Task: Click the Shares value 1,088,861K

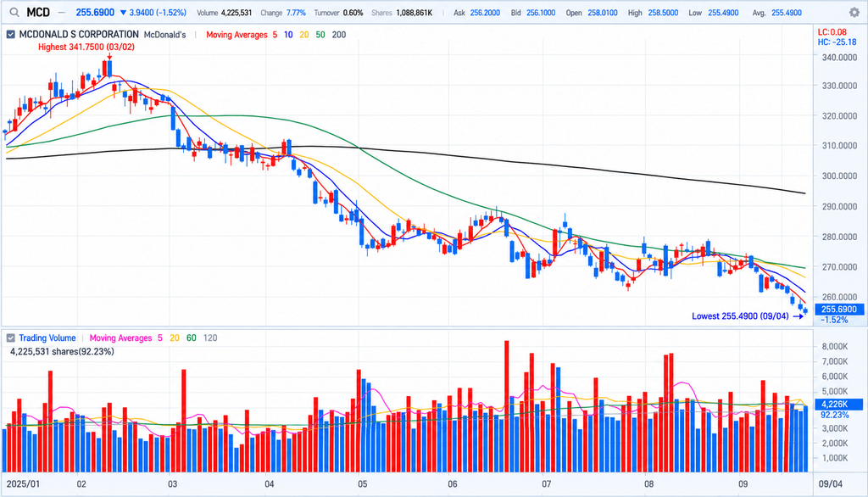Action: [414, 12]
